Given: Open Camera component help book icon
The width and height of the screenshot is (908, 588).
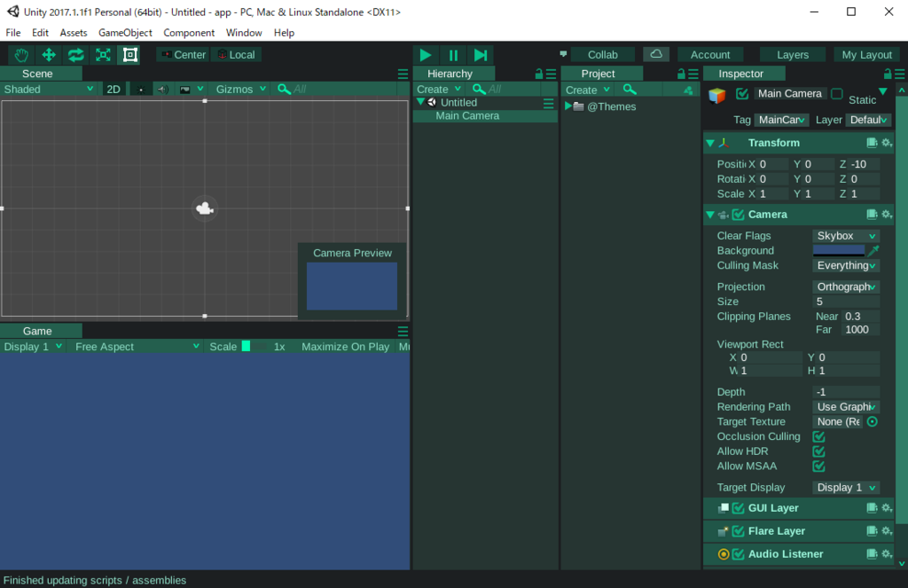Looking at the screenshot, I should pyautogui.click(x=872, y=215).
